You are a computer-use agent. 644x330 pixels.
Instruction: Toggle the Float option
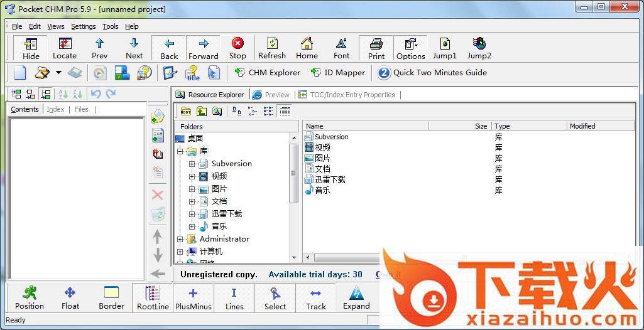click(x=70, y=297)
